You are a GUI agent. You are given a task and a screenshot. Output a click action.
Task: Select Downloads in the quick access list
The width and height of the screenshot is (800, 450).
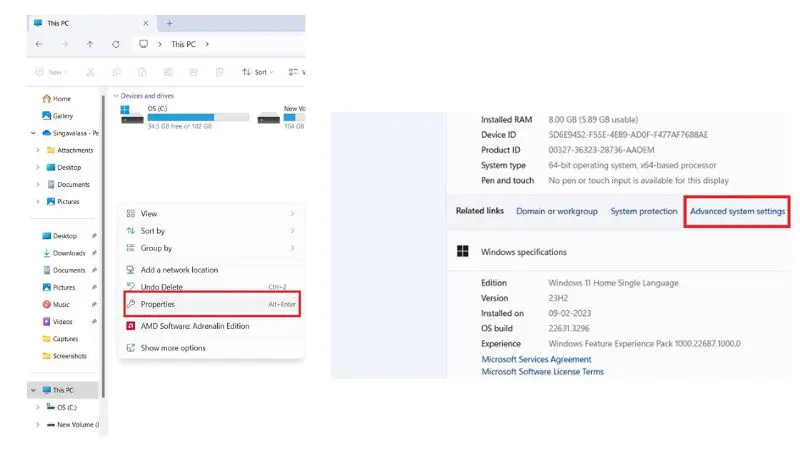pos(68,253)
